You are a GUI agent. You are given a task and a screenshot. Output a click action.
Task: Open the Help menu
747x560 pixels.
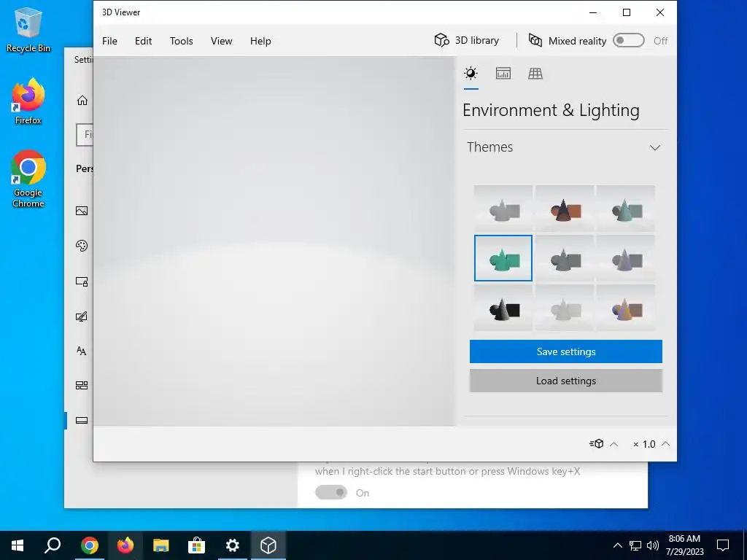260,41
